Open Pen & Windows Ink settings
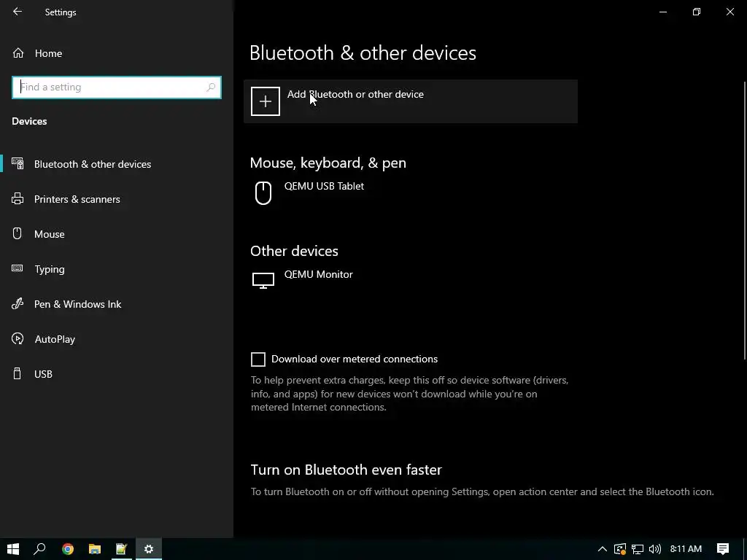 [117, 304]
